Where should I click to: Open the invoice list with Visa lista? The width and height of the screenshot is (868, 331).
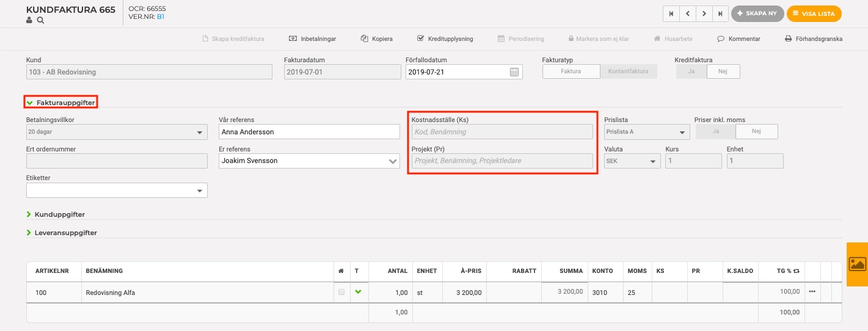click(x=814, y=13)
